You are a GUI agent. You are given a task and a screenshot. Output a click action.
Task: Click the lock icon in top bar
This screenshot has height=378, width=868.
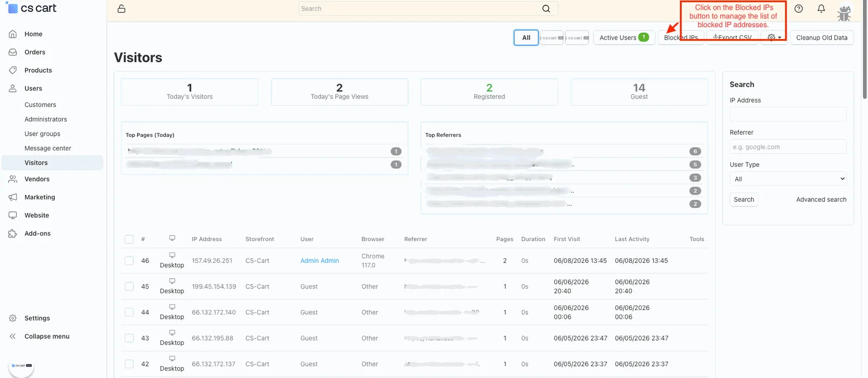pyautogui.click(x=122, y=9)
